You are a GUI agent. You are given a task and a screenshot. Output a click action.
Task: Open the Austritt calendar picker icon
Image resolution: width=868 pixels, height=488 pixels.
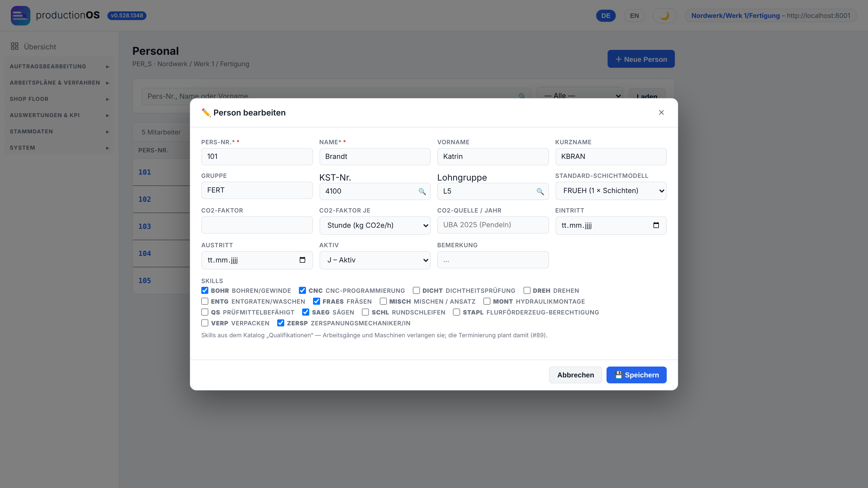coord(302,260)
